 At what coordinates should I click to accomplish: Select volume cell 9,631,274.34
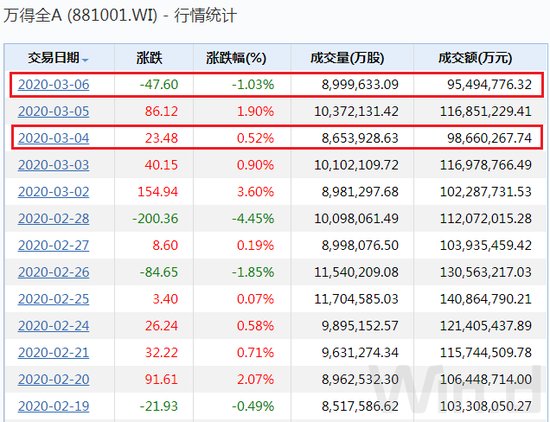pos(360,353)
